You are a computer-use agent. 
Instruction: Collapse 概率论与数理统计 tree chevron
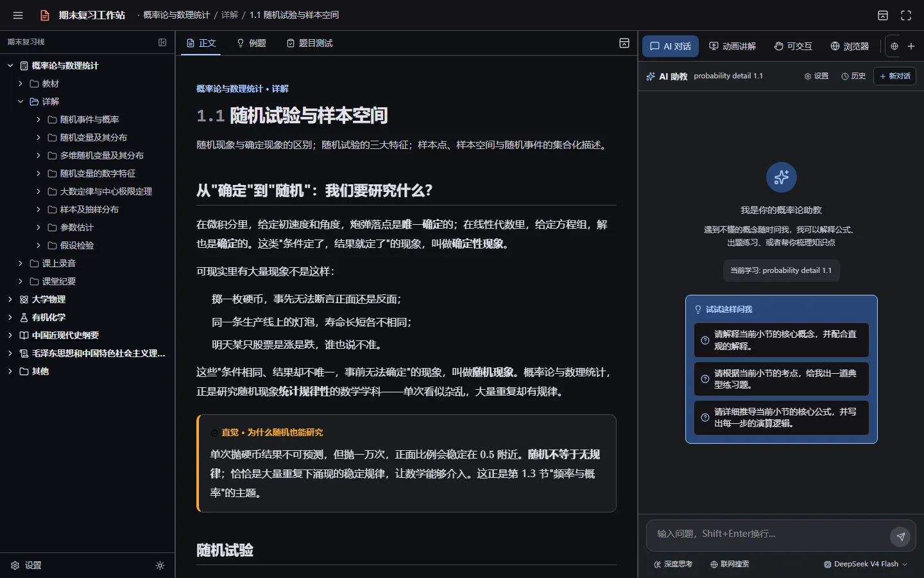pos(10,66)
